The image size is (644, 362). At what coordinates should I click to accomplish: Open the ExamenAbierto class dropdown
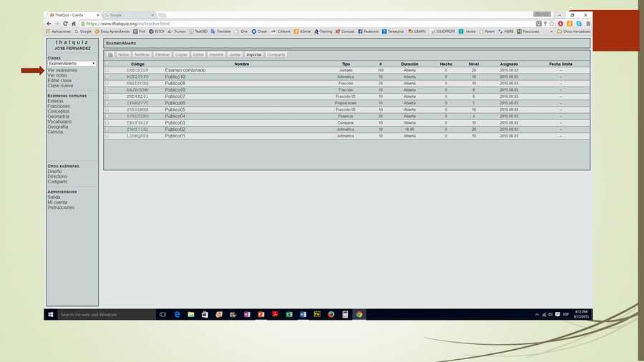click(x=72, y=64)
